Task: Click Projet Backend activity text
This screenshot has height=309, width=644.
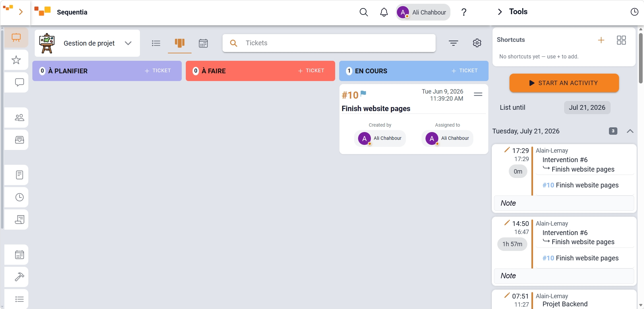Action: pyautogui.click(x=565, y=304)
